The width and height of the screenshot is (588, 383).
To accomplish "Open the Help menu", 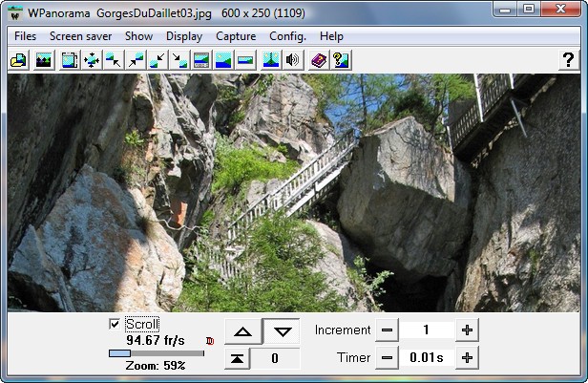I will tap(331, 36).
